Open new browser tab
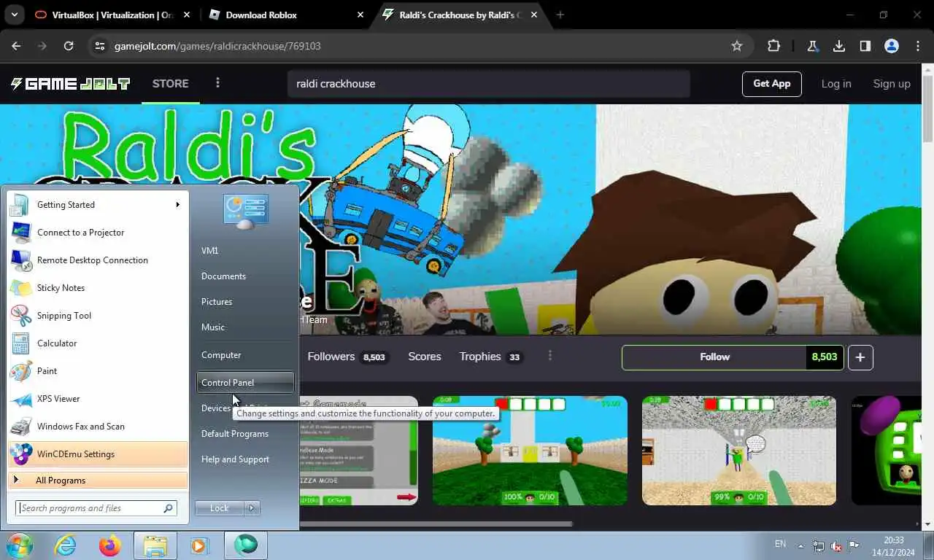 tap(560, 15)
